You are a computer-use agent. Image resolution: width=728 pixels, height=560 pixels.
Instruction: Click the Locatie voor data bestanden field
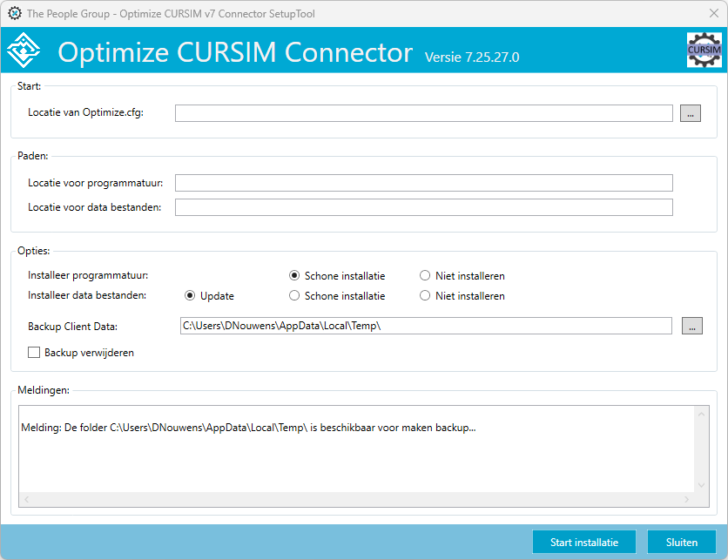click(424, 207)
